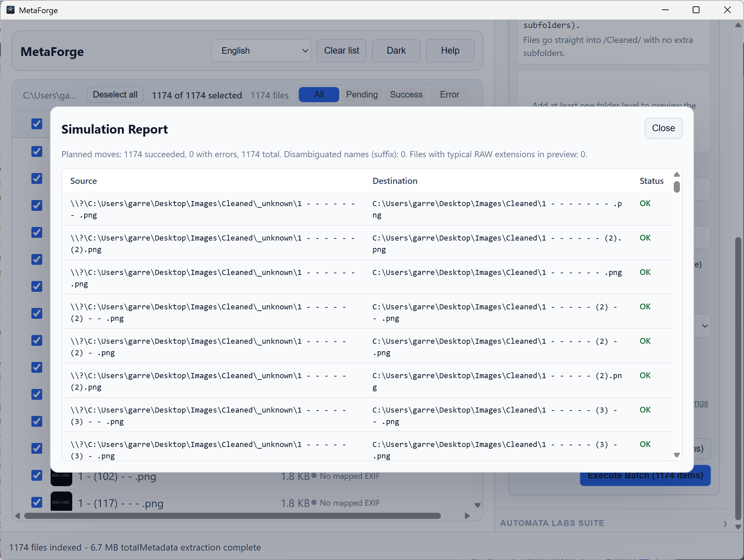The width and height of the screenshot is (744, 560).
Task: Maximize the MetaForge window
Action: (696, 10)
